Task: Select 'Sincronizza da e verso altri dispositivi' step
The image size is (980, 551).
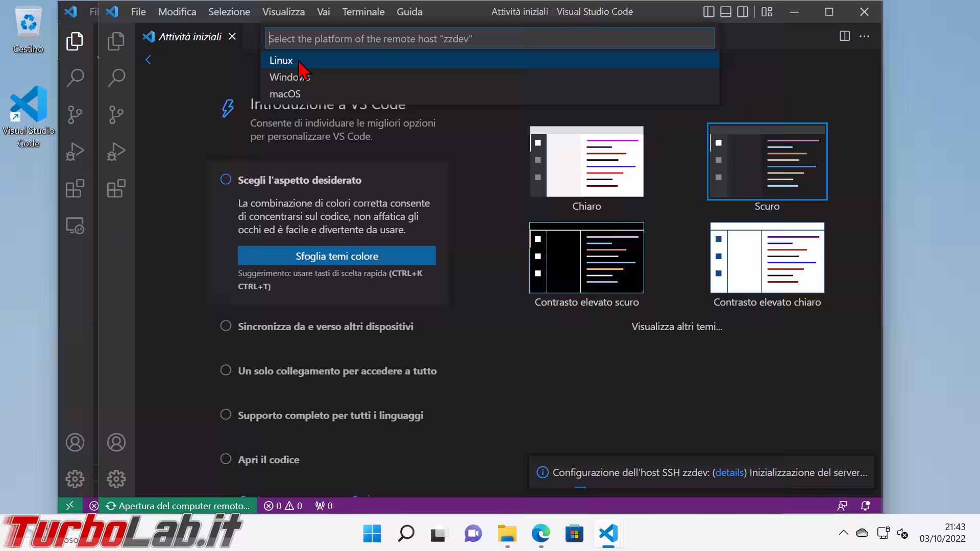Action: [x=325, y=327]
